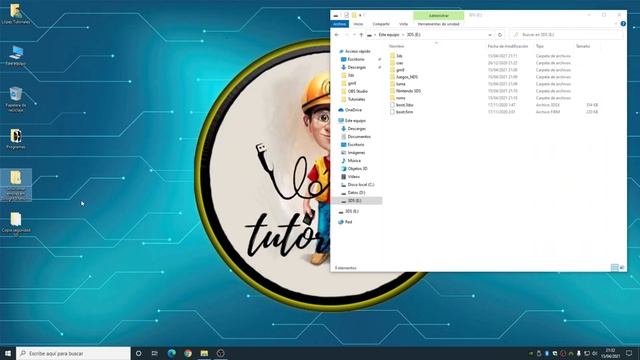Image resolution: width=640 pixels, height=360 pixels.
Task: Open the Vista ribbon tab
Action: coord(403,24)
